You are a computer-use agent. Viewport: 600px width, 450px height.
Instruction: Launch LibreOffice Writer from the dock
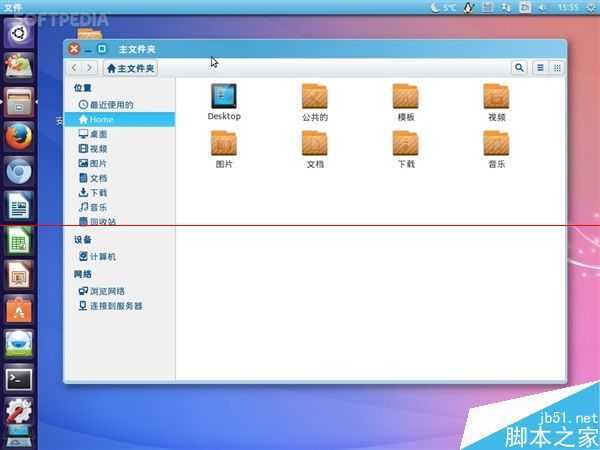coord(19,206)
